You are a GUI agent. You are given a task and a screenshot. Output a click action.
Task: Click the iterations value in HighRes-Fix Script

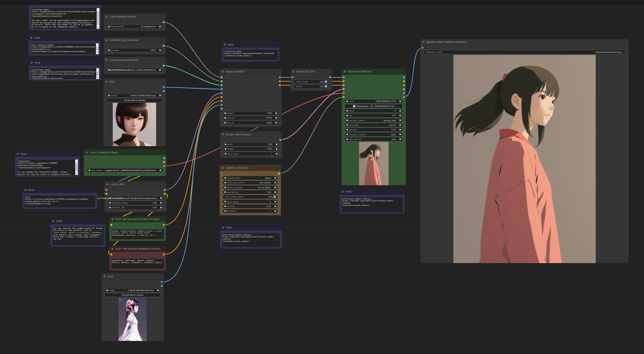point(250,211)
